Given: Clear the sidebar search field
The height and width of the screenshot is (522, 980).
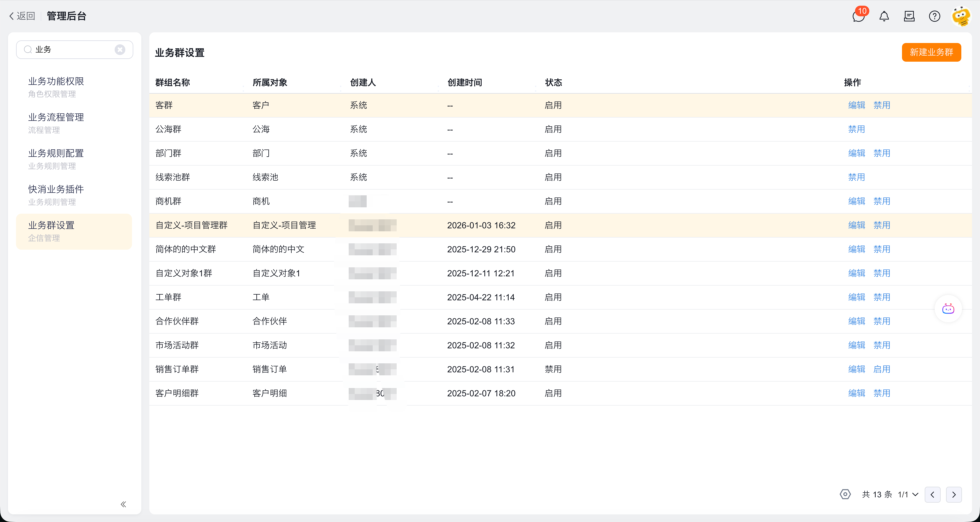Looking at the screenshot, I should (x=120, y=49).
